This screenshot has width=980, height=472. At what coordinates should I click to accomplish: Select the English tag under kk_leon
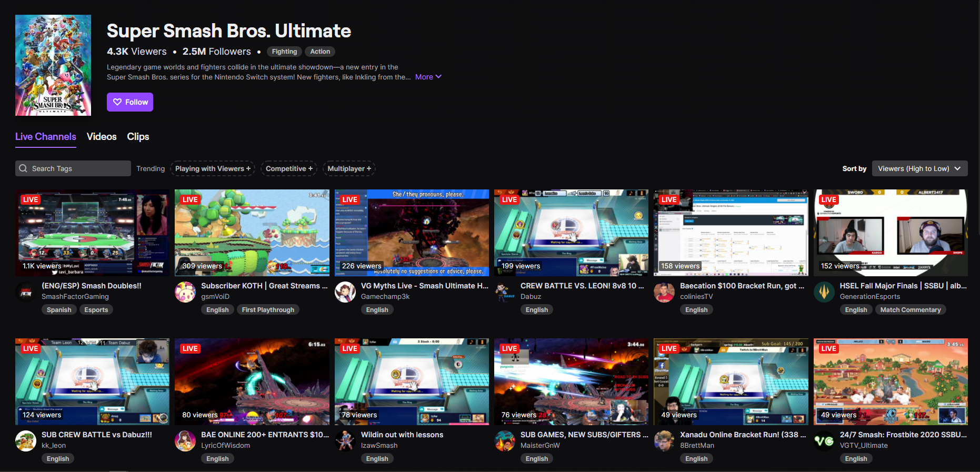(58, 459)
